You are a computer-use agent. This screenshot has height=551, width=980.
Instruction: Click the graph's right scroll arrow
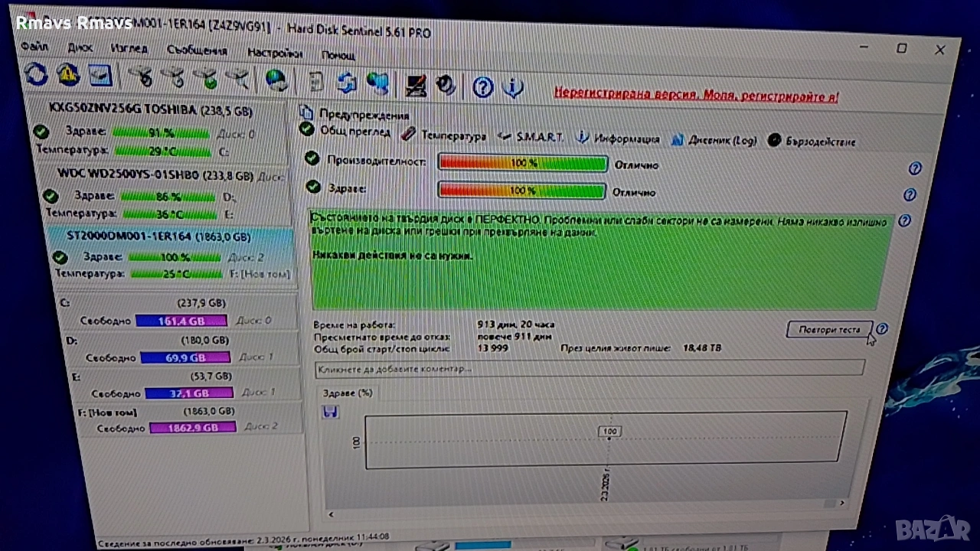pos(841,503)
